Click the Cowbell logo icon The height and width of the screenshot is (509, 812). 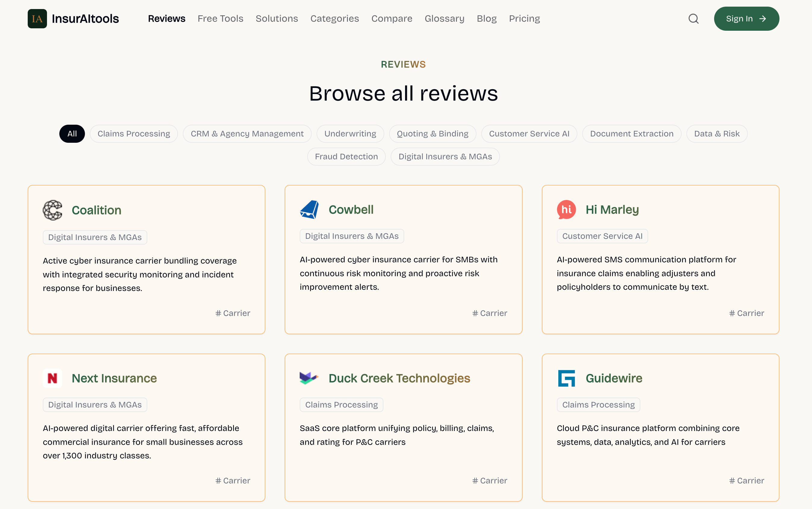(309, 209)
